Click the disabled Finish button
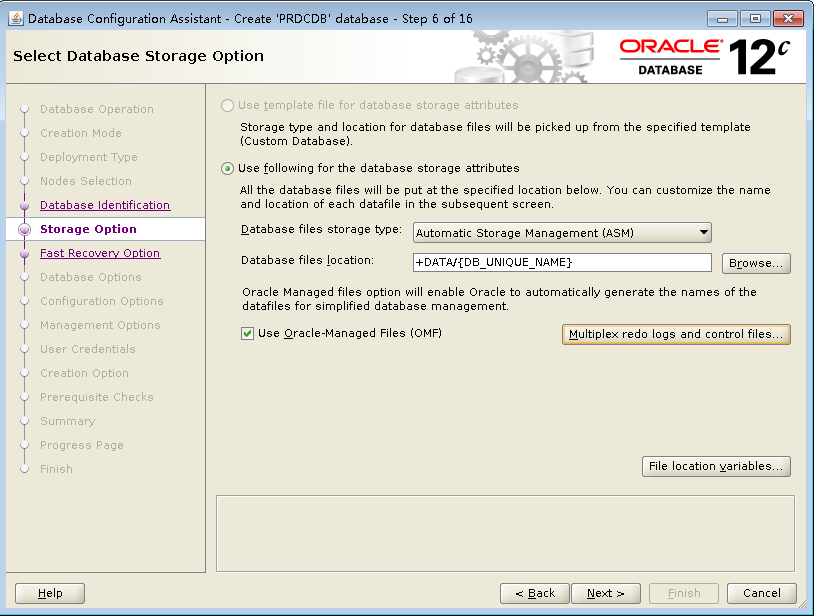Viewport: 814px width, 616px height. [x=684, y=593]
